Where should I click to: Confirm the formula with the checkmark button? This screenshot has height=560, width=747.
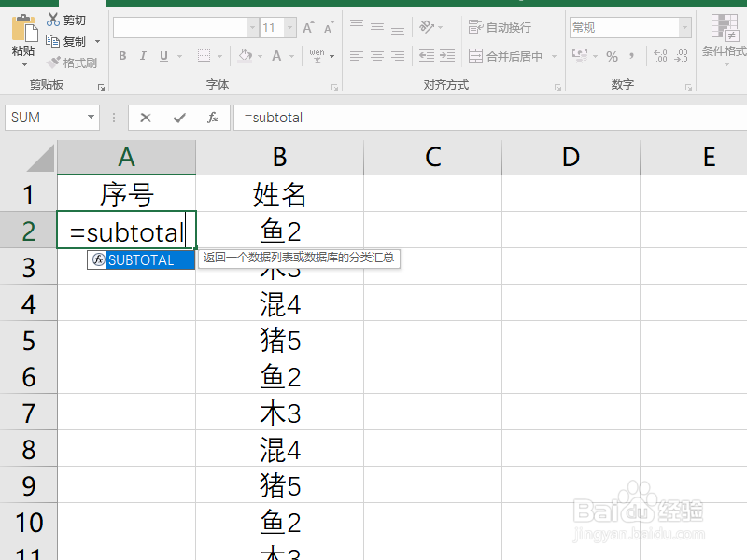(x=176, y=117)
